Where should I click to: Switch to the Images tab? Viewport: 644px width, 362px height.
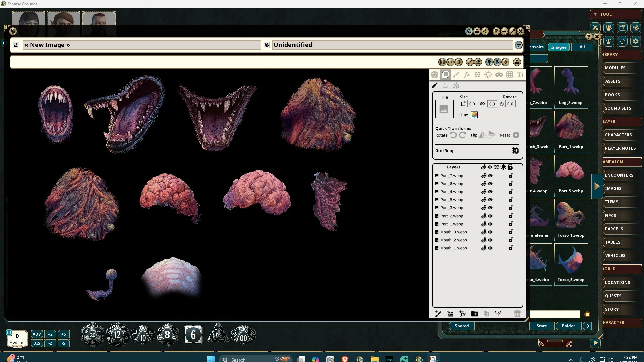coord(558,47)
